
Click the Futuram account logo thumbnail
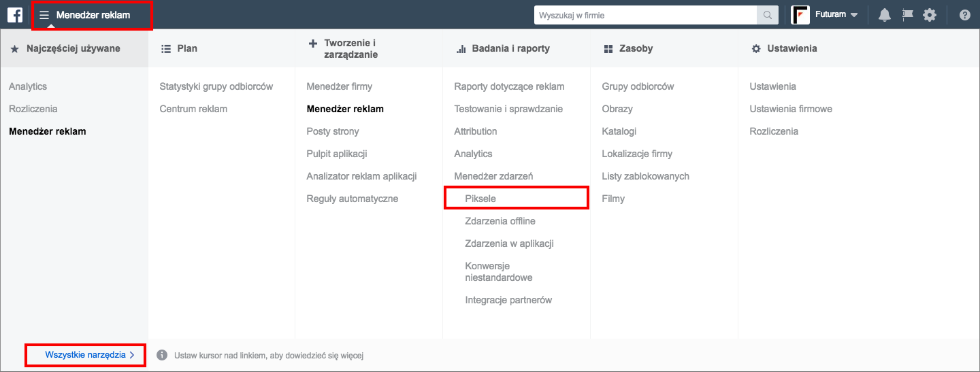800,15
